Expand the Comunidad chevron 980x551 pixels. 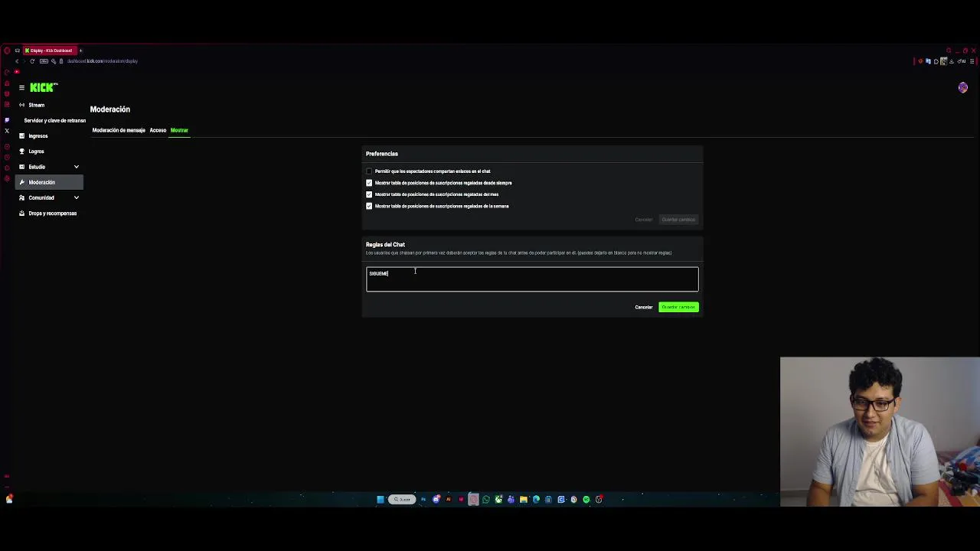(77, 197)
